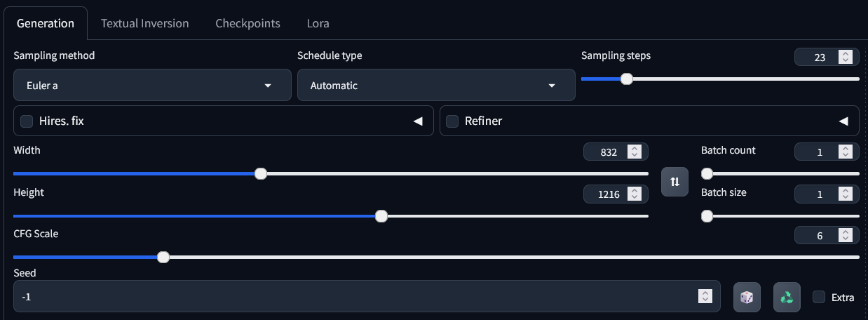Click the Sampling steps slider handle

(x=627, y=79)
